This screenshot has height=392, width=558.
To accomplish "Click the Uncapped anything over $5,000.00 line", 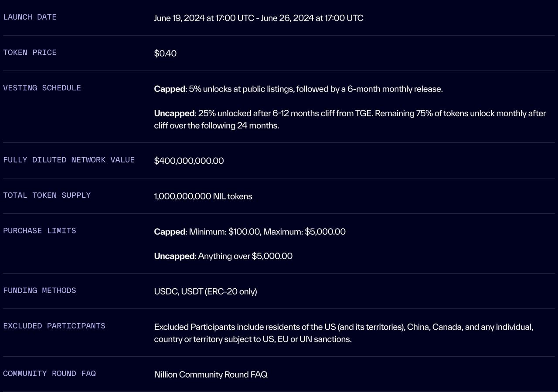I will pos(223,256).
